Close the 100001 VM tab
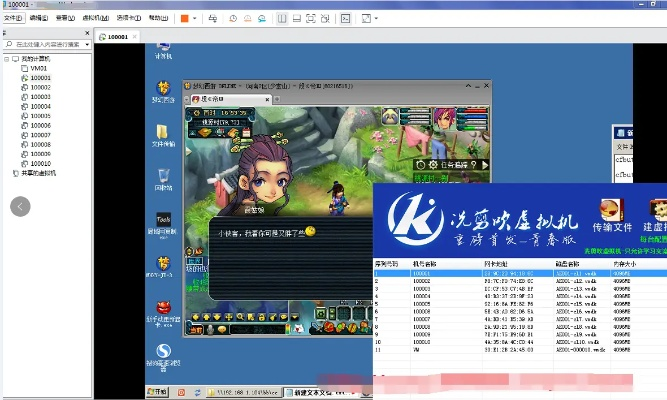 click(x=134, y=37)
